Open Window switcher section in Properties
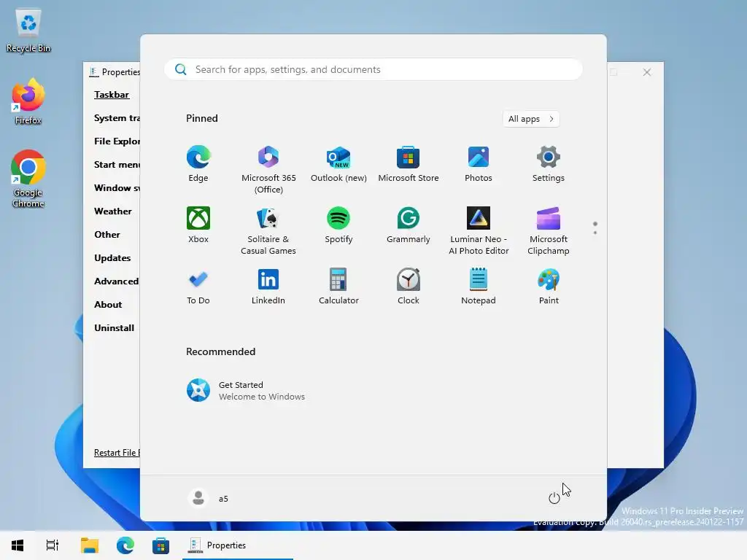This screenshot has width=747, height=560. [x=117, y=187]
